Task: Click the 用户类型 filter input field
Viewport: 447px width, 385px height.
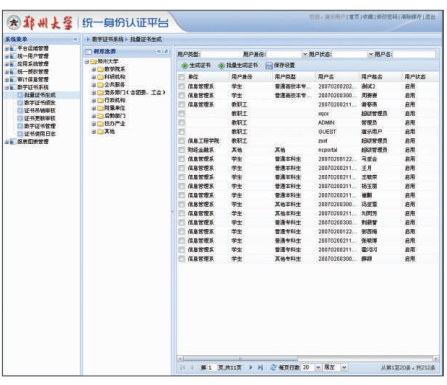Action: (221, 54)
